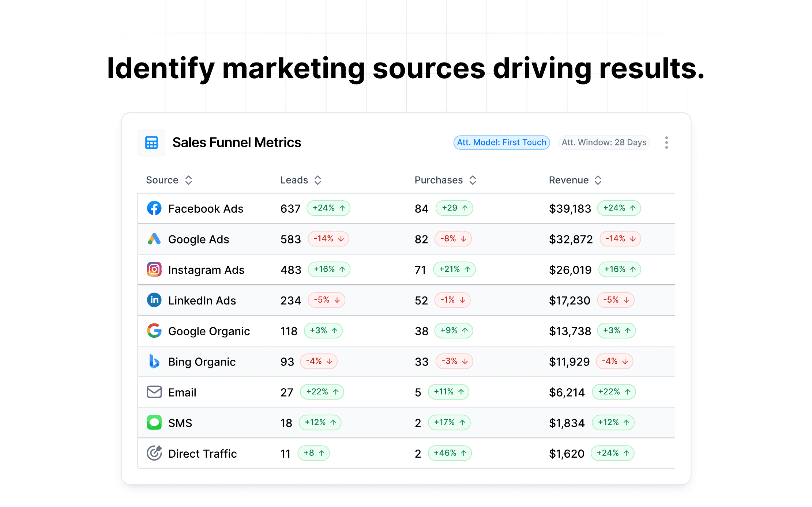Click the Email envelope icon
The image size is (812, 507).
(x=154, y=392)
